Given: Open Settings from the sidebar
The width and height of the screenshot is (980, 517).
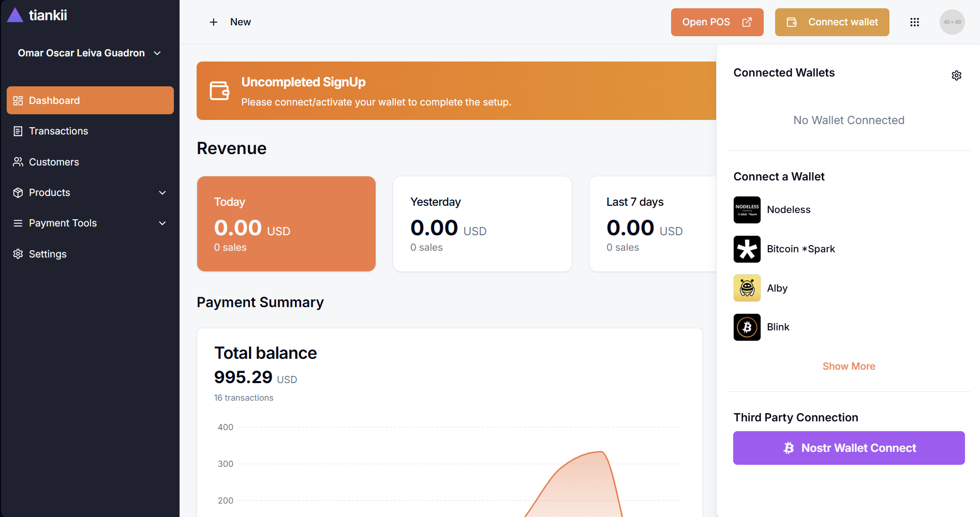Looking at the screenshot, I should pos(48,254).
